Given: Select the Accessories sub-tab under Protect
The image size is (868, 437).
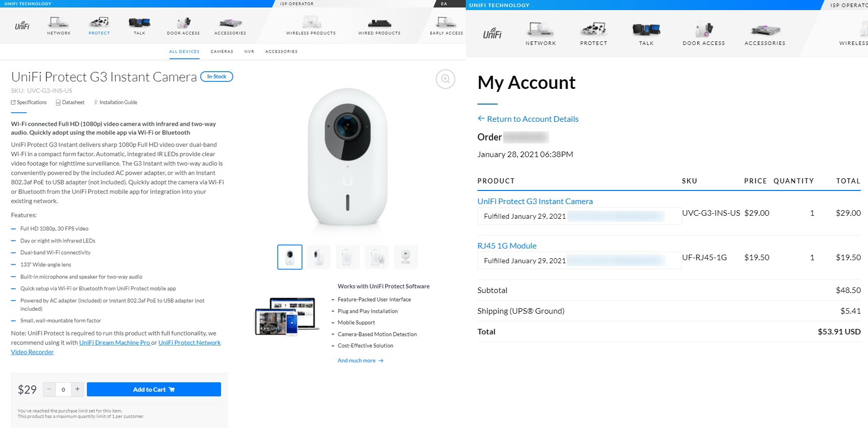Looking at the screenshot, I should (281, 52).
